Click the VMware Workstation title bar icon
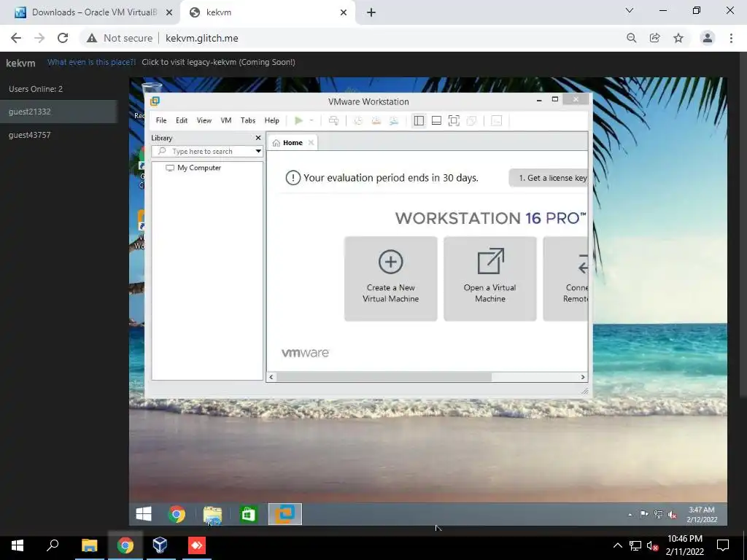 (155, 101)
